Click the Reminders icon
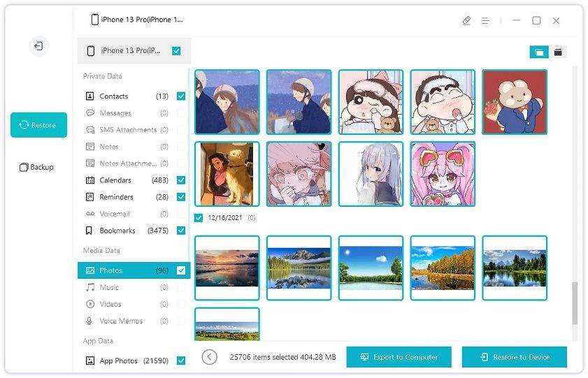The width and height of the screenshot is (588, 378). coord(90,196)
